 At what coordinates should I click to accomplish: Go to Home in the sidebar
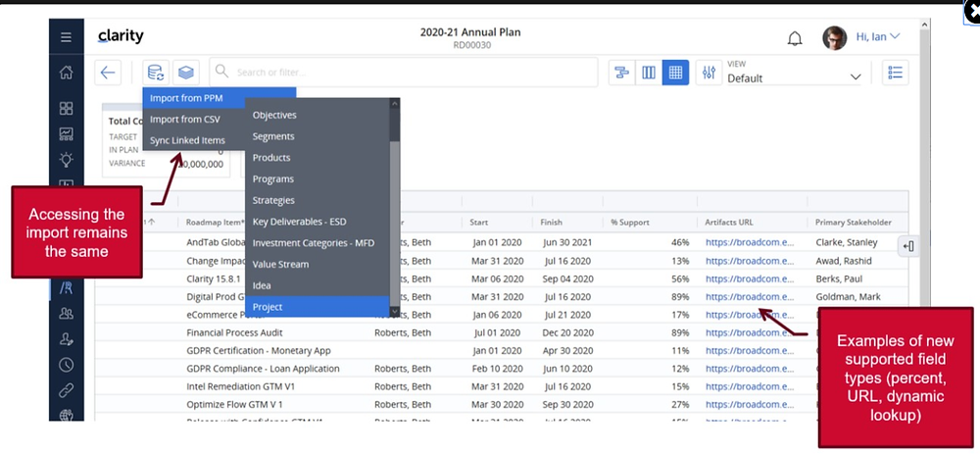[x=66, y=73]
